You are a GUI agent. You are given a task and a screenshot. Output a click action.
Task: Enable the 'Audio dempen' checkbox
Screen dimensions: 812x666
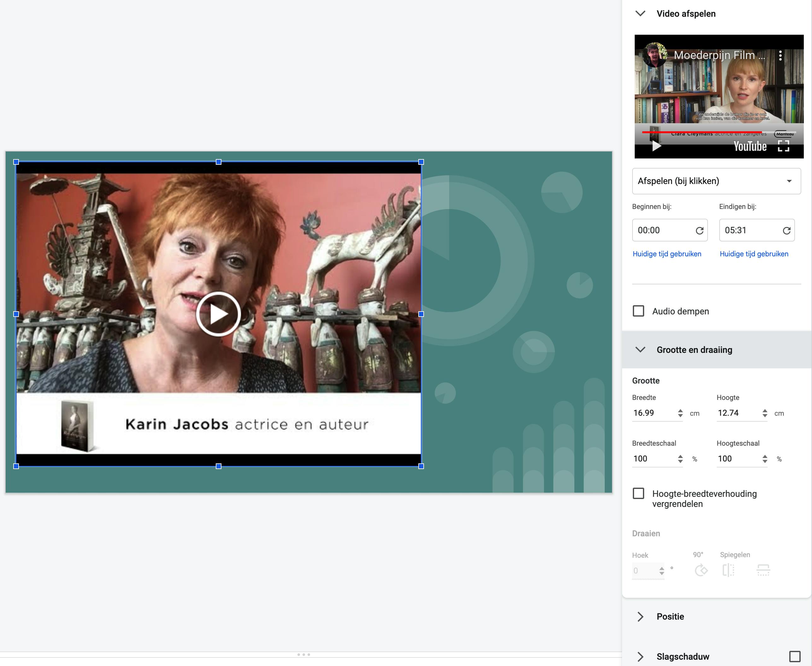pyautogui.click(x=638, y=311)
